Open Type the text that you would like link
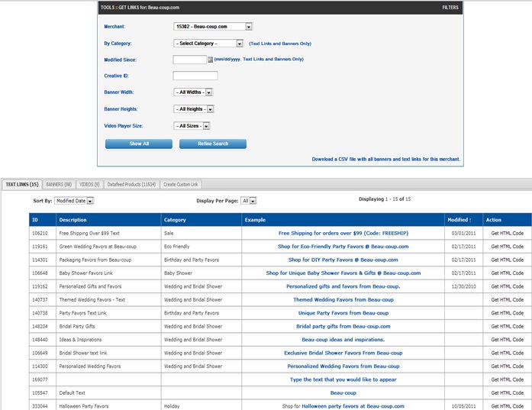The width and height of the screenshot is (532, 410). coord(343,379)
